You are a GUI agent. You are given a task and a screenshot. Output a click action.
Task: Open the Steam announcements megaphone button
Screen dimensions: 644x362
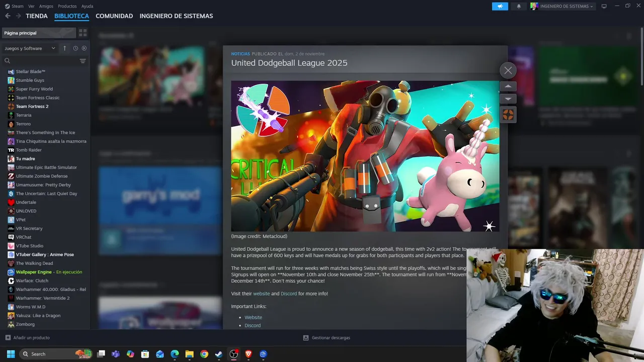(x=500, y=6)
